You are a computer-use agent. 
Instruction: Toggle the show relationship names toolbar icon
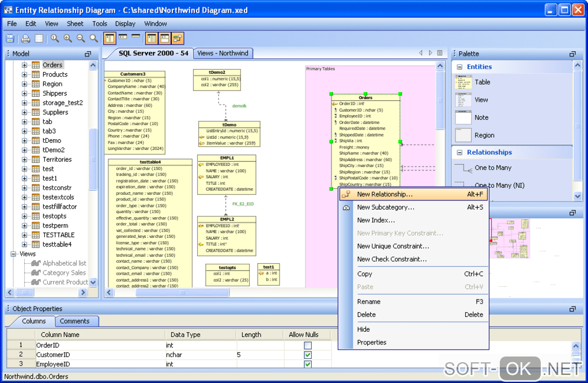(178, 38)
